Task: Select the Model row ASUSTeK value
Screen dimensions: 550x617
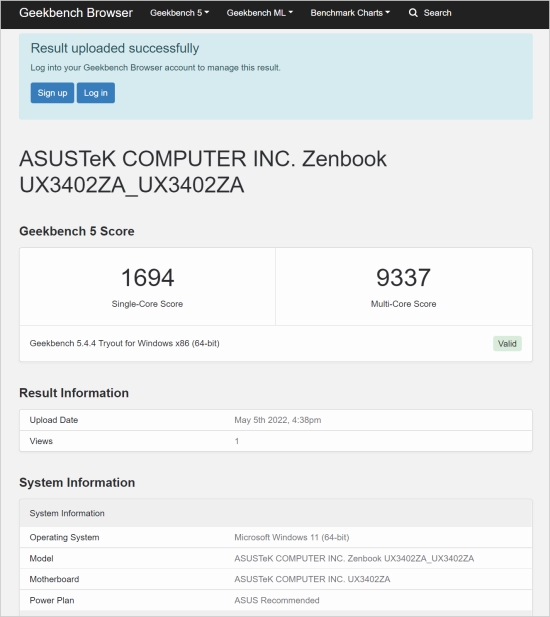Action: tap(354, 559)
